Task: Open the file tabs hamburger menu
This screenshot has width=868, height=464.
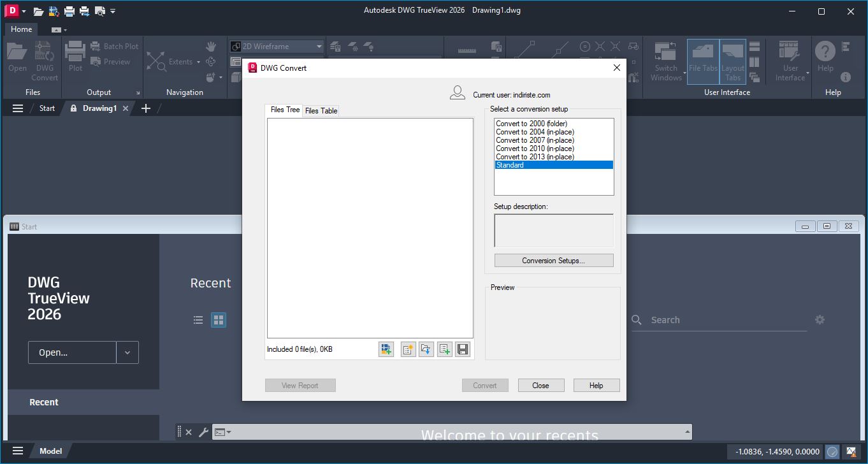Action: tap(18, 108)
